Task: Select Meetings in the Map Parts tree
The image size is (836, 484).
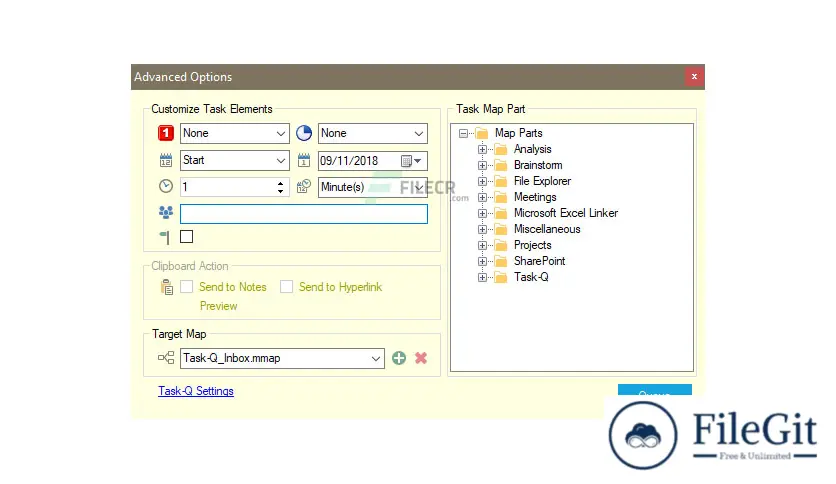Action: (x=535, y=197)
